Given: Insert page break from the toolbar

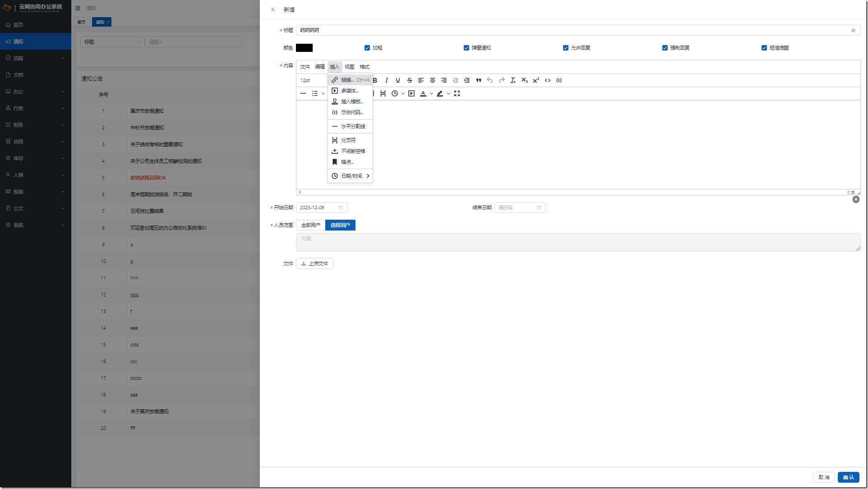Looking at the screenshot, I should [383, 93].
